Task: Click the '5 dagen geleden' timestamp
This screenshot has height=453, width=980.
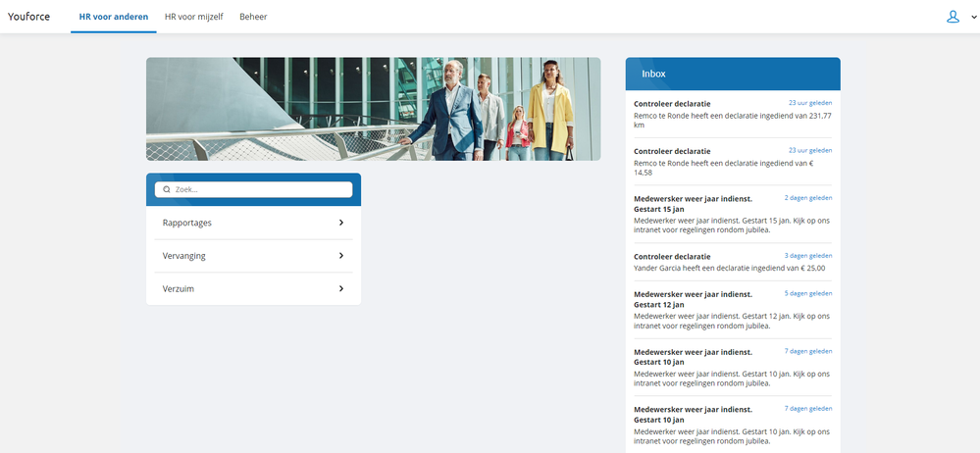Action: pyautogui.click(x=808, y=294)
